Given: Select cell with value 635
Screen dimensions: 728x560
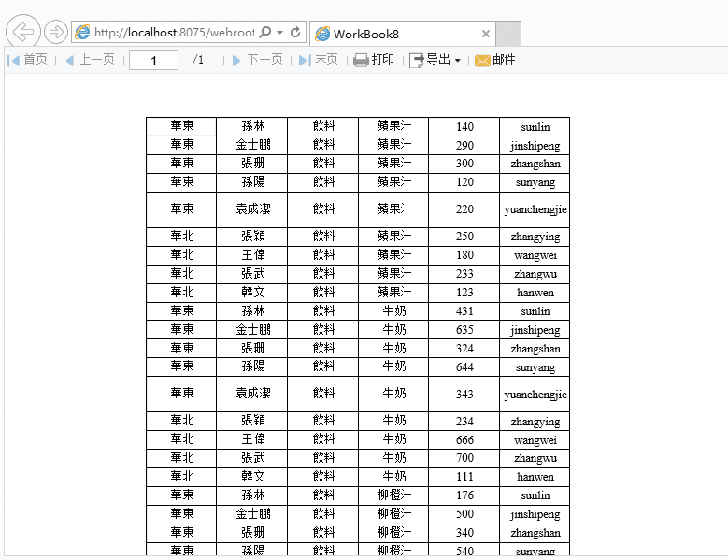Looking at the screenshot, I should (x=464, y=330).
